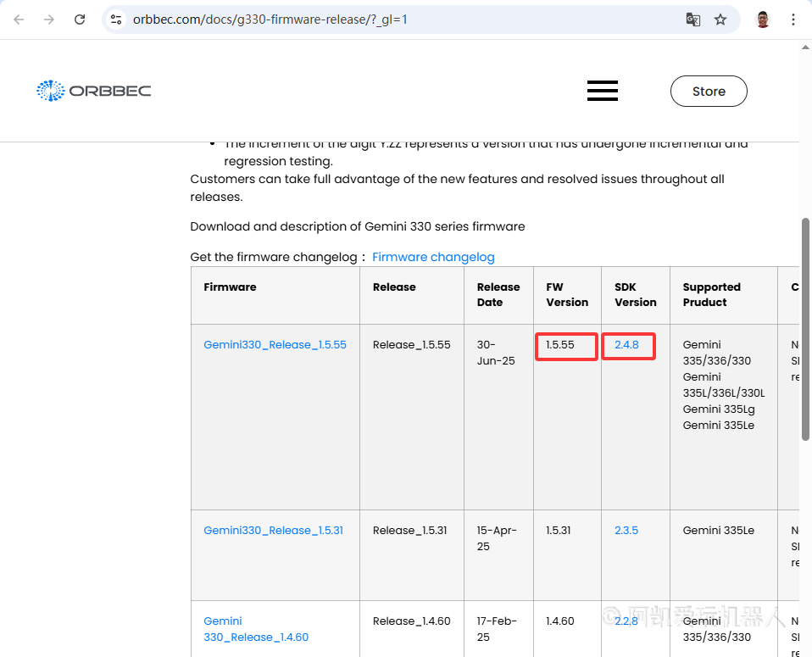Download Gemini330_Release_1.5.31 firmware

(x=274, y=530)
